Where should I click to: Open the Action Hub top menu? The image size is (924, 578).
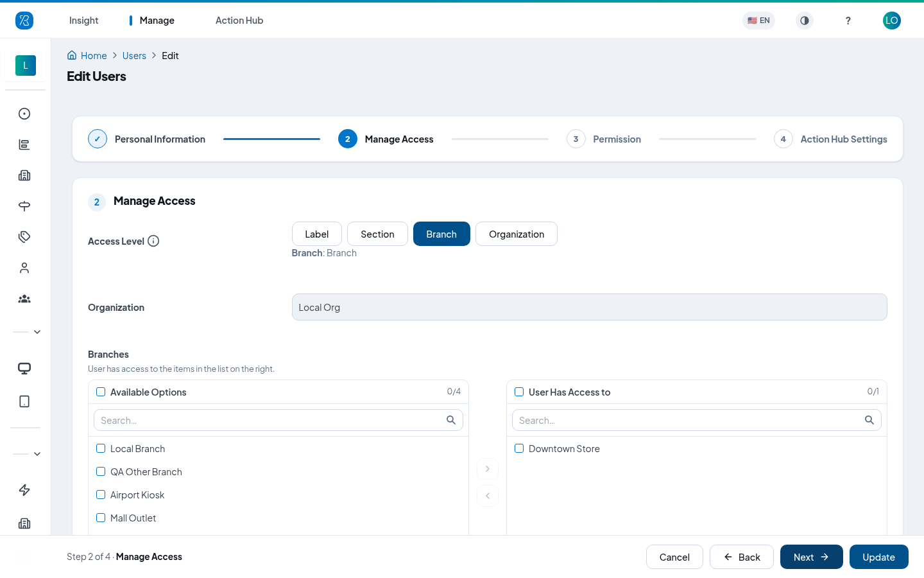[239, 21]
